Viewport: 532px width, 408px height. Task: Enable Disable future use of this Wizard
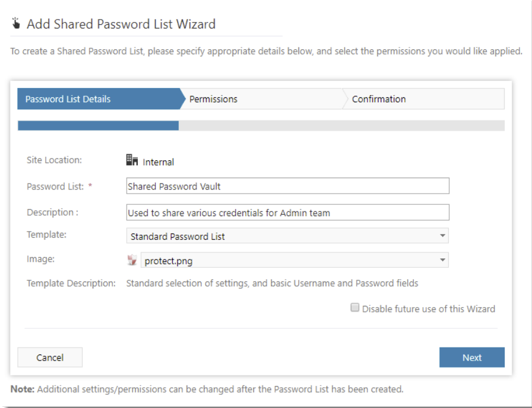point(355,307)
